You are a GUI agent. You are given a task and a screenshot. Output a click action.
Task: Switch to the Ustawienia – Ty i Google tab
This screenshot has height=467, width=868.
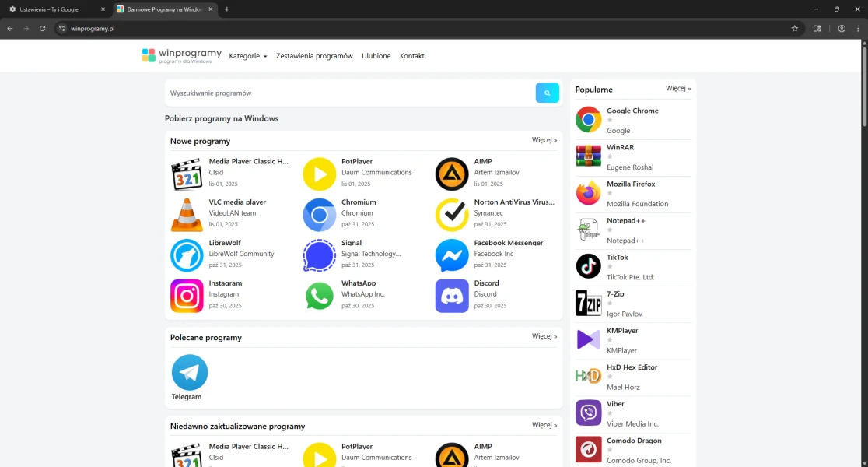(49, 9)
